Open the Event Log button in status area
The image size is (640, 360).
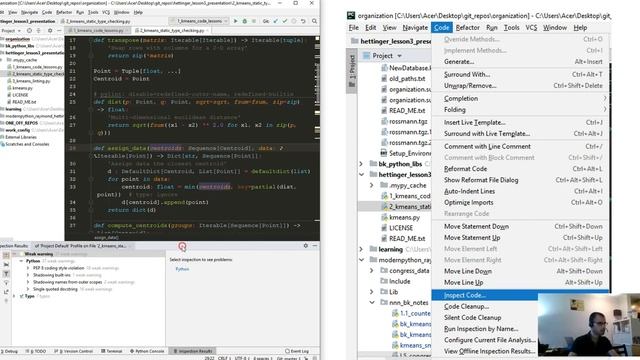point(297,351)
